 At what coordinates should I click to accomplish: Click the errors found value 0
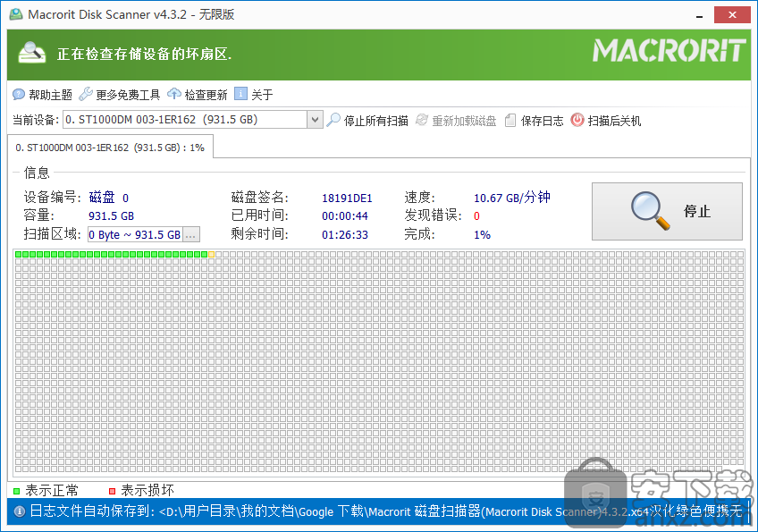point(476,216)
